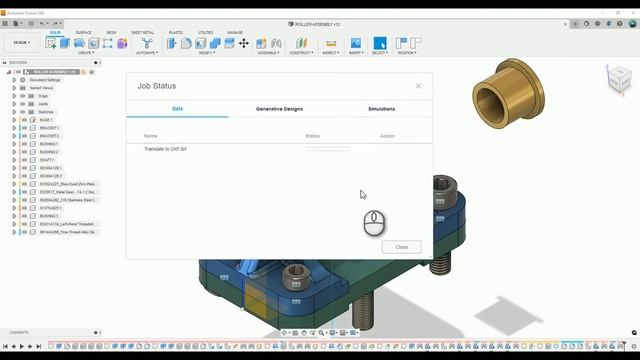Select Data tab in Job Status

(178, 109)
